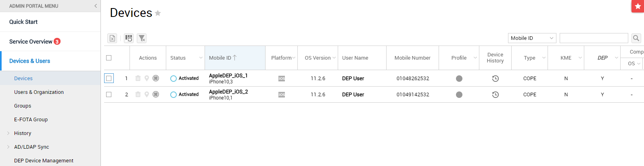The image size is (644, 166).
Task: Open Users & Organization menu
Action: pyautogui.click(x=39, y=92)
